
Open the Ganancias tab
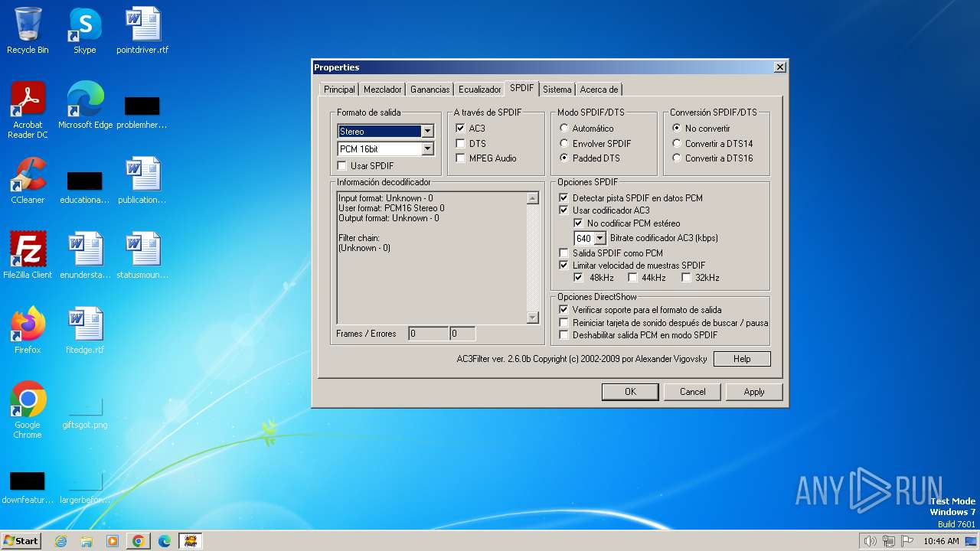tap(430, 90)
